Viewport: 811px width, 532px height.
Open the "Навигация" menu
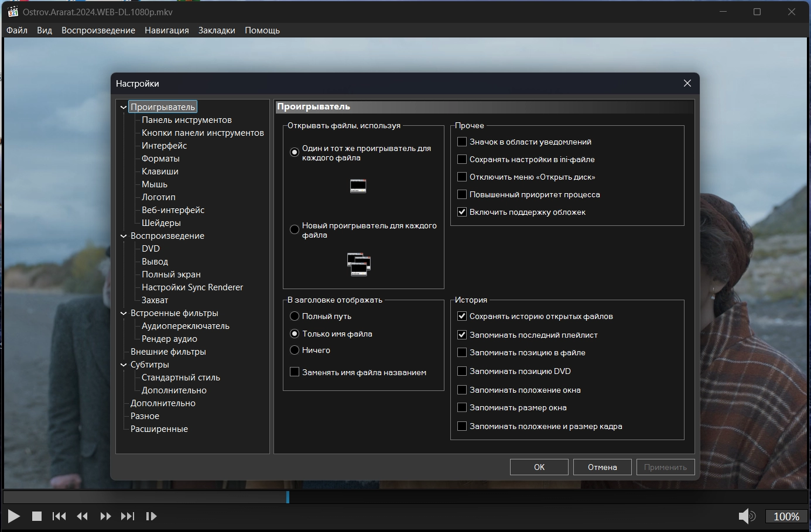click(167, 30)
